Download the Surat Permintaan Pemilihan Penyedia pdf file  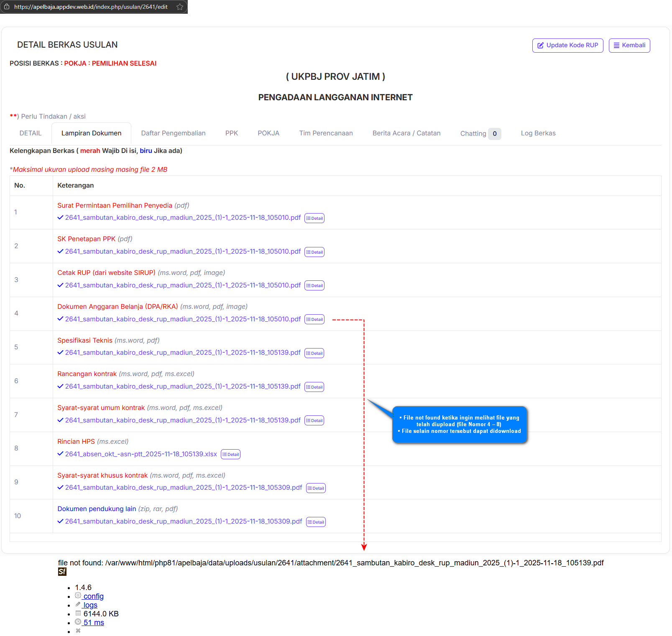tap(183, 218)
